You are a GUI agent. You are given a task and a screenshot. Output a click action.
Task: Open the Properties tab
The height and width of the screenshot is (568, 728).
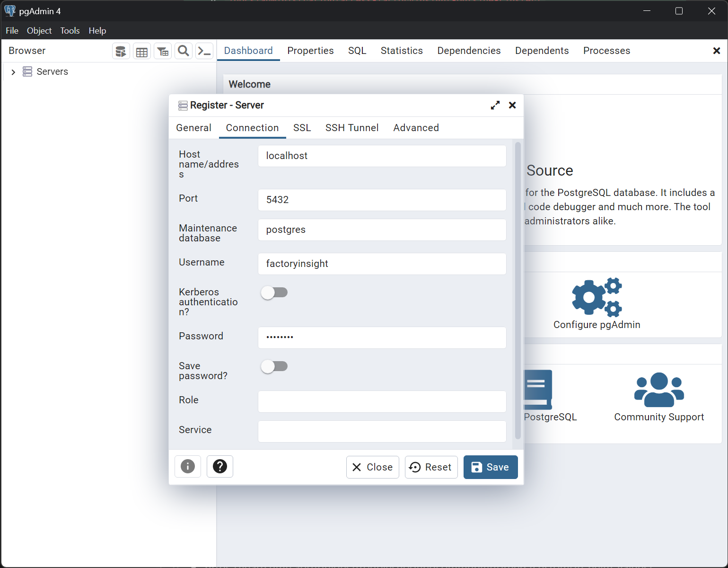(x=310, y=51)
